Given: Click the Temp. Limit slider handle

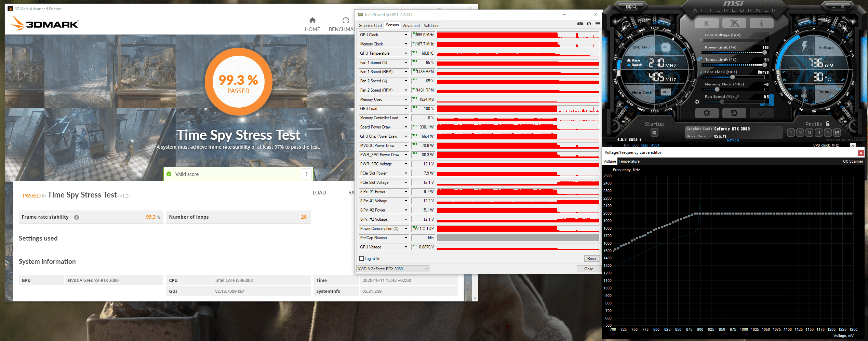Looking at the screenshot, I should (764, 65).
